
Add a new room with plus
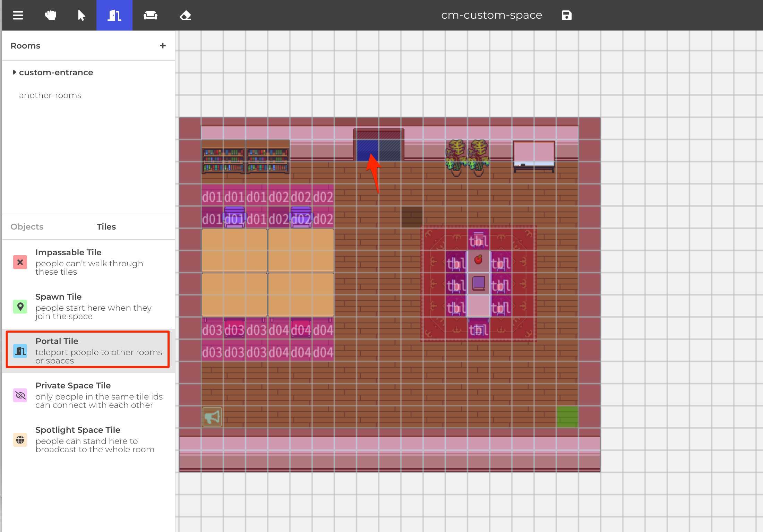(163, 45)
